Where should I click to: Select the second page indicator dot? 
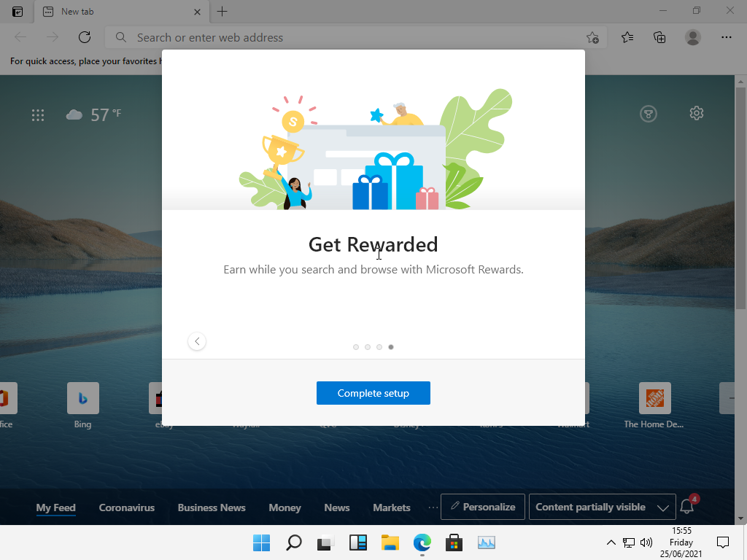[x=368, y=347]
